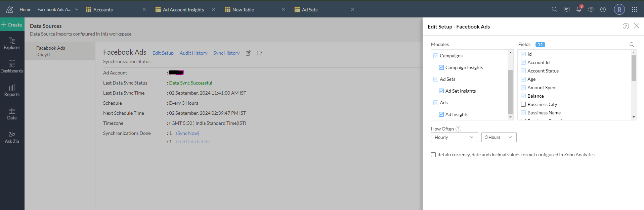
Task: Switch to the Ad Account Insights tab
Action: [183, 10]
